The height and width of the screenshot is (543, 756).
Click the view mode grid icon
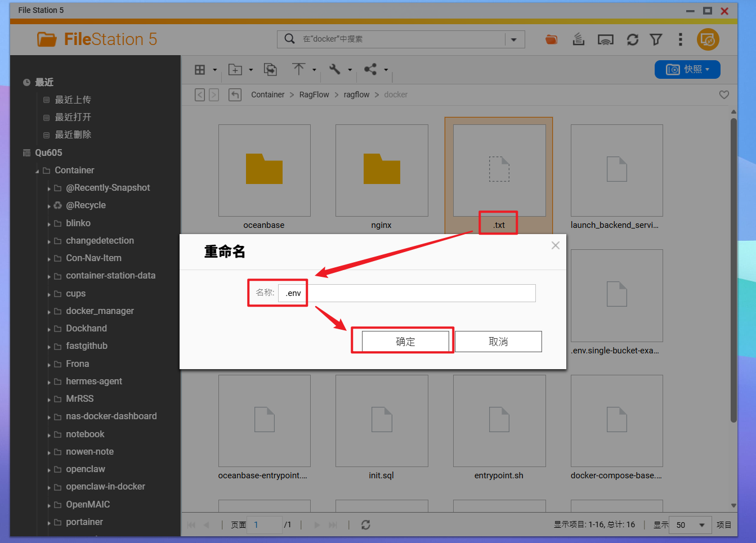[200, 70]
